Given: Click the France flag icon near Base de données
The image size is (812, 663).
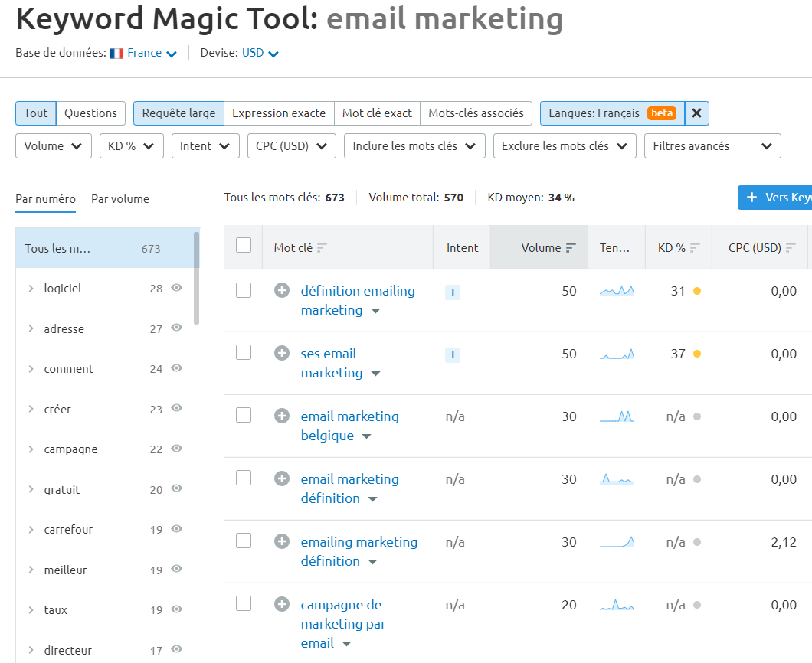Looking at the screenshot, I should [116, 53].
